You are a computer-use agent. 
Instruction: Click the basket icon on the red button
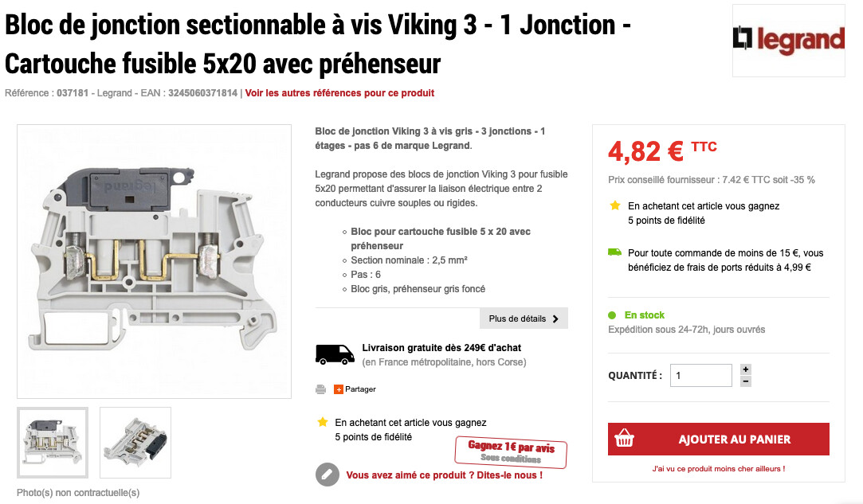coord(624,439)
